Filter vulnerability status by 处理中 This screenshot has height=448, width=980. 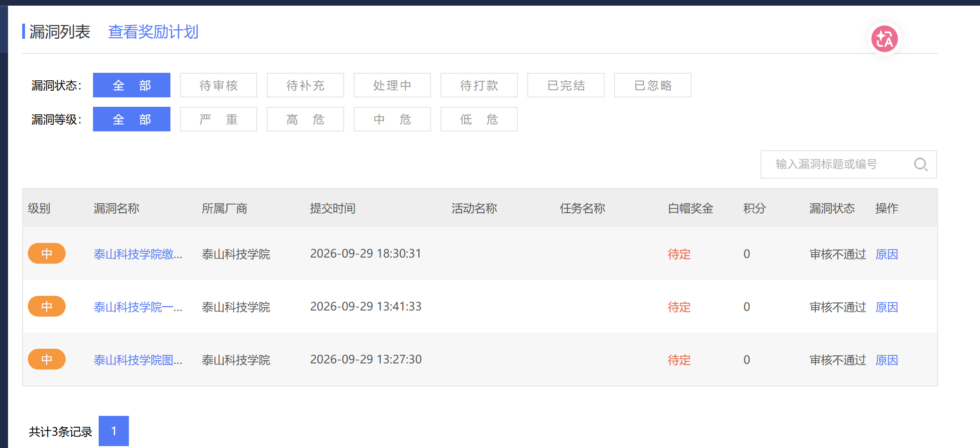click(392, 85)
